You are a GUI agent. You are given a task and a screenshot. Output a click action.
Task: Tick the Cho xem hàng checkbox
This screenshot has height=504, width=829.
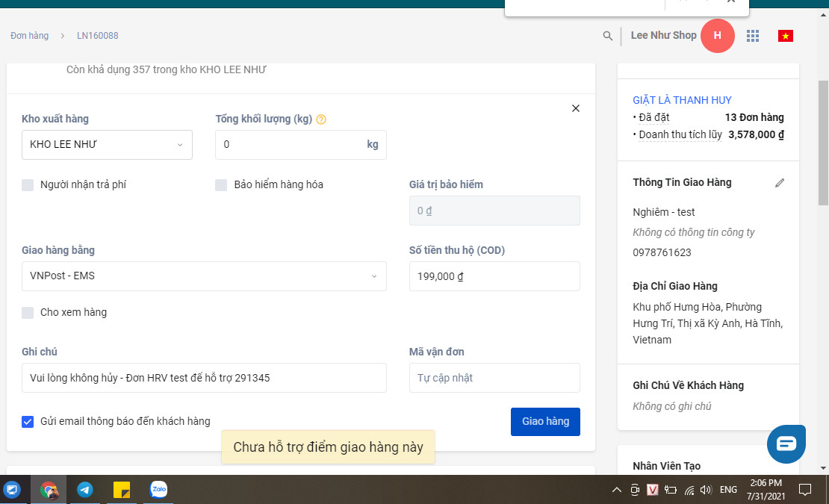tap(28, 313)
